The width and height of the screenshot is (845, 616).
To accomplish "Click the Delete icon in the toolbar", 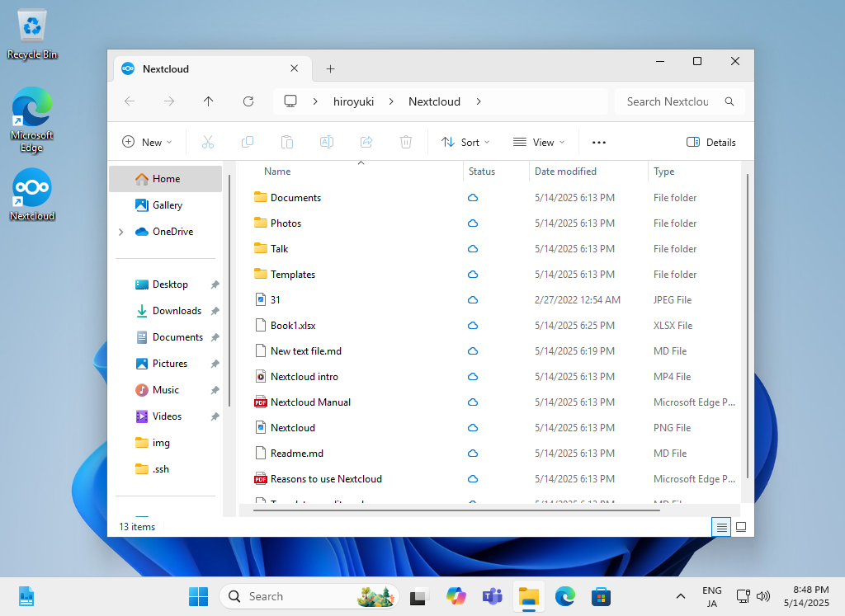I will [406, 141].
